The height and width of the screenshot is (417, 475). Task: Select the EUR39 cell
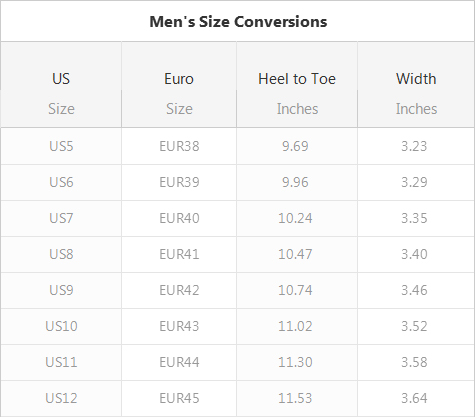[x=179, y=182]
